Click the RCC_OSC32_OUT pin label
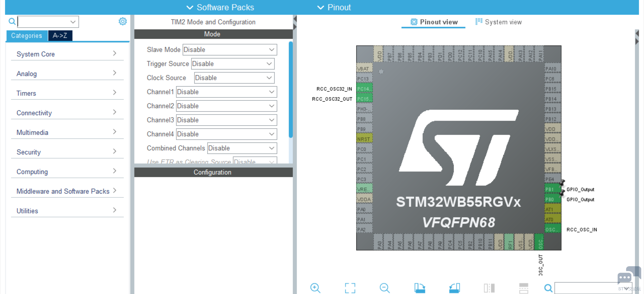Screen dimensions: 644x294 point(332,99)
